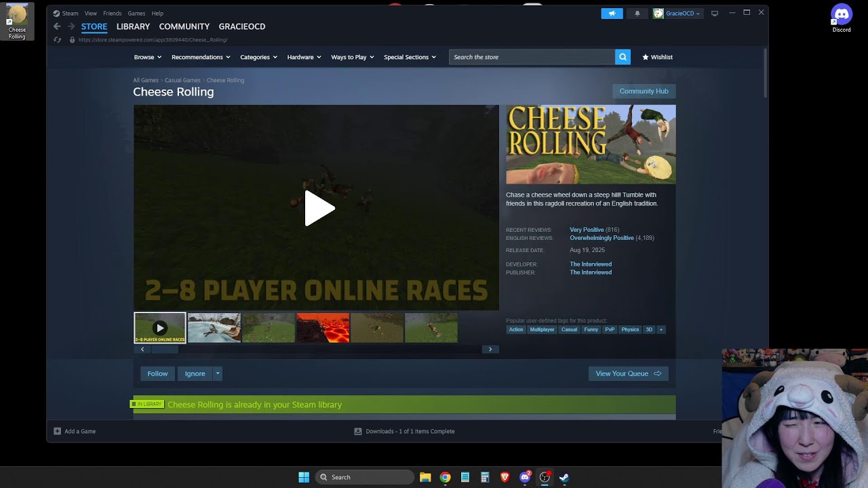Switch to the Steam taskbar icon
This screenshot has width=868, height=488.
(564, 477)
